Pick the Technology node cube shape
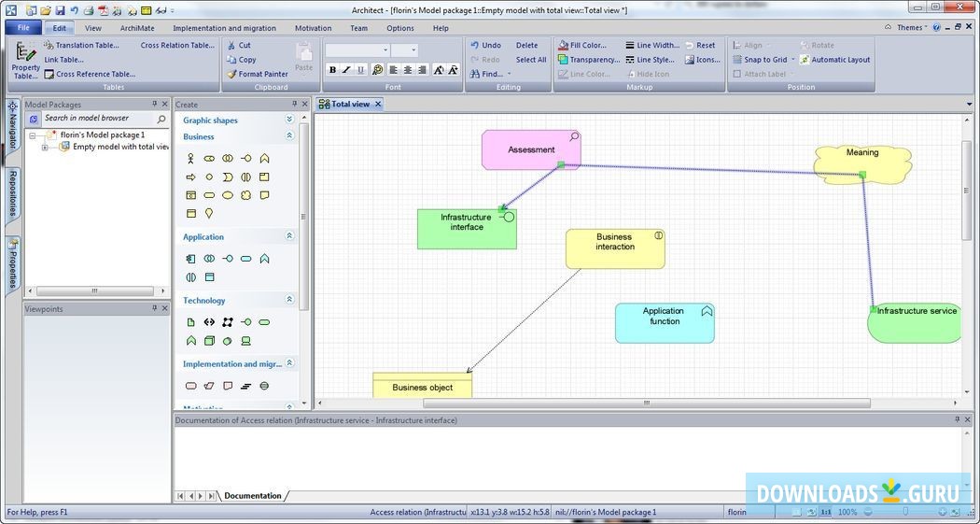This screenshot has height=524, width=980. 209,341
